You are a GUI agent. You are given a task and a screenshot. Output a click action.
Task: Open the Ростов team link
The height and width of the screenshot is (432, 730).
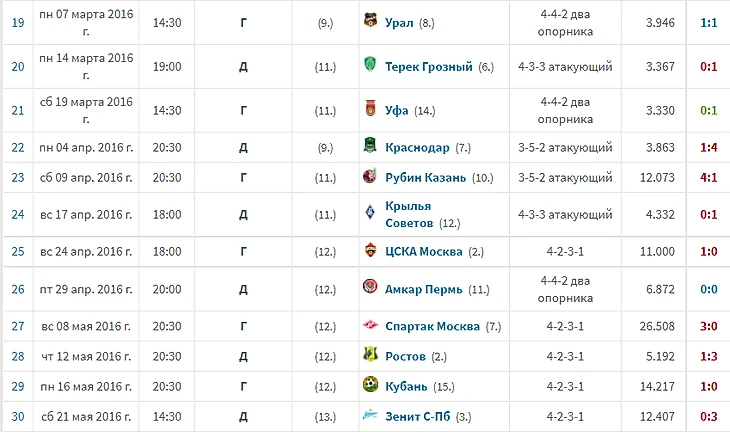click(405, 357)
